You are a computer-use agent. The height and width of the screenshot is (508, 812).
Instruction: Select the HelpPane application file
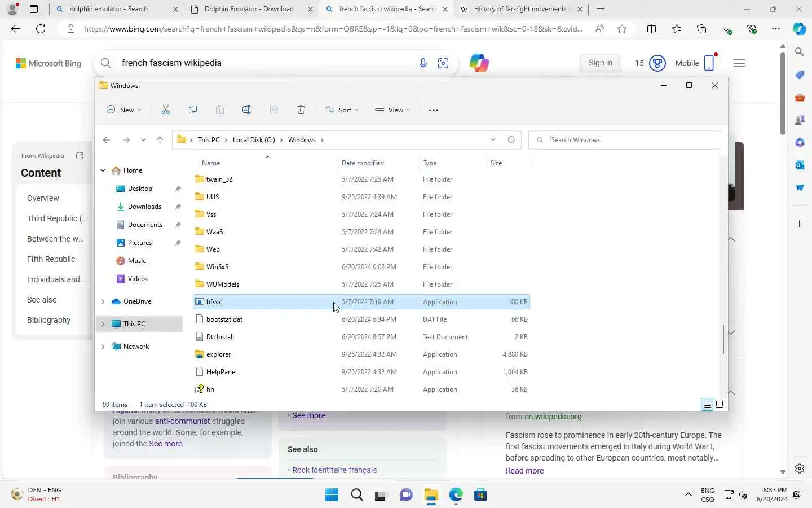click(361, 372)
